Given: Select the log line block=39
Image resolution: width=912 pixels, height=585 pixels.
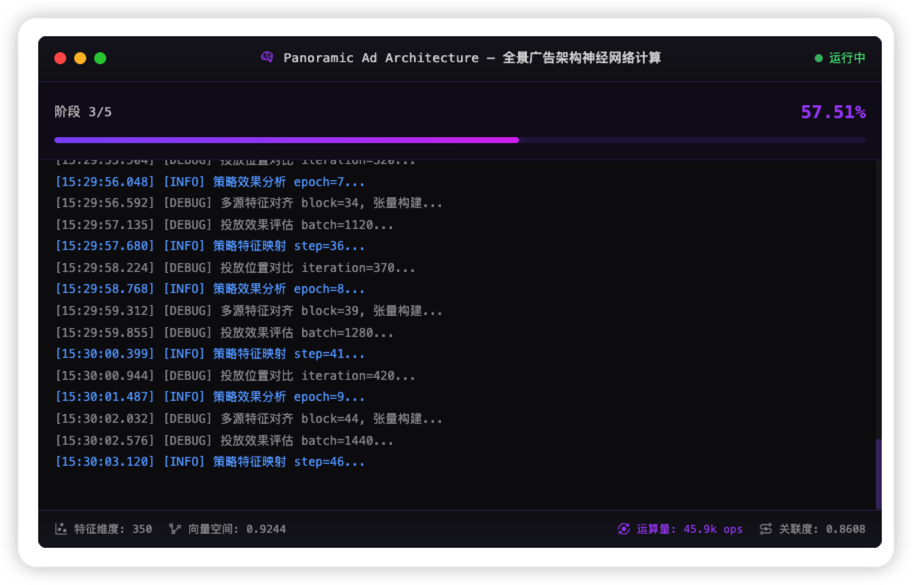Looking at the screenshot, I should [248, 311].
